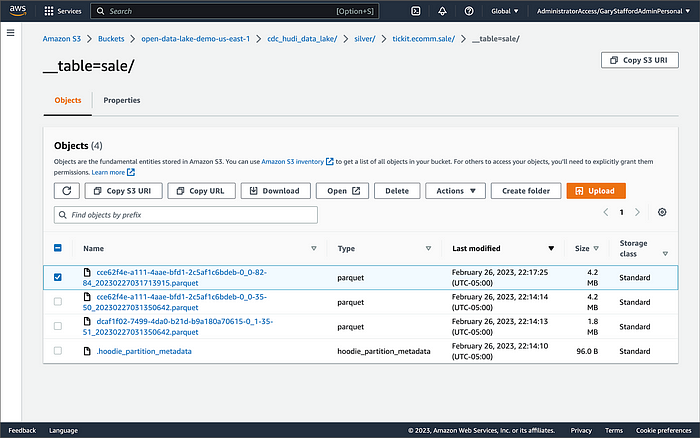Open the Services grid menu

tap(62, 11)
